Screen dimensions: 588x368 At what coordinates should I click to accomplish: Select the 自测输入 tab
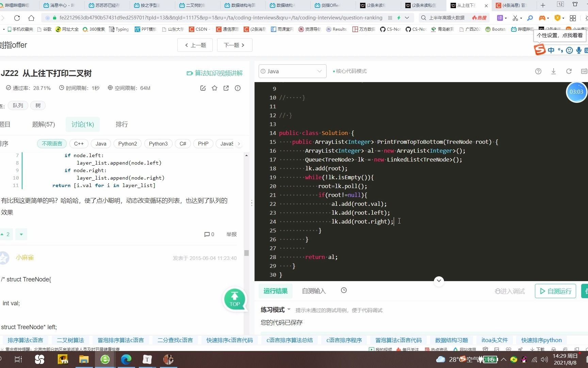pyautogui.click(x=314, y=291)
